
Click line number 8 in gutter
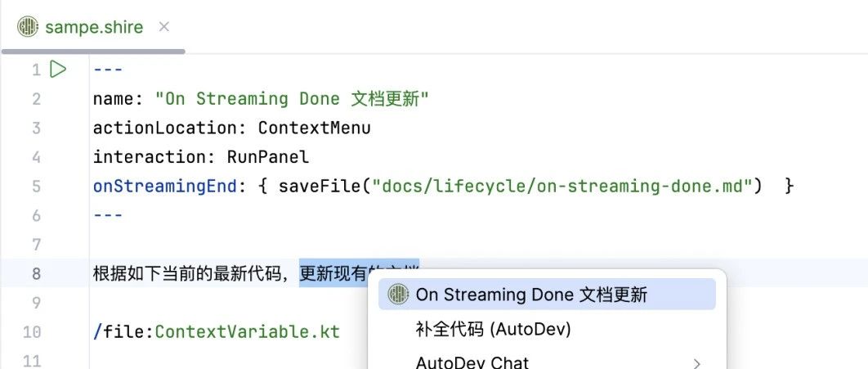tap(35, 273)
